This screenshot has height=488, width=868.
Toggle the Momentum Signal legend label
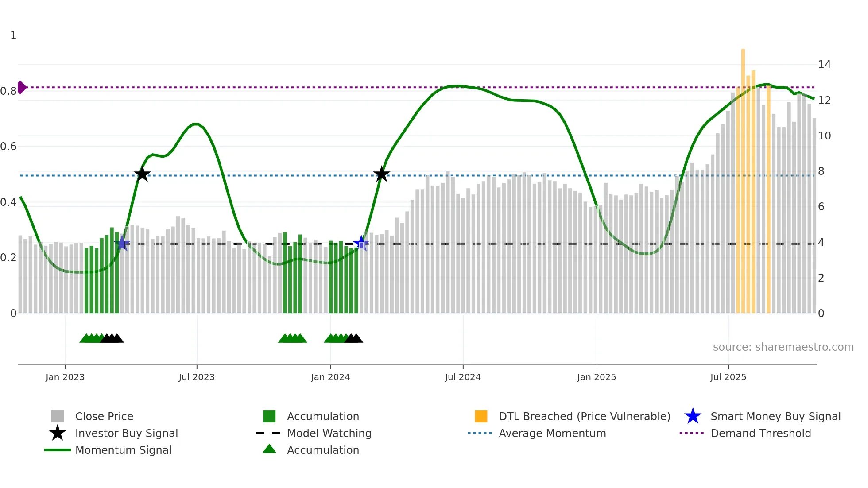click(x=123, y=450)
